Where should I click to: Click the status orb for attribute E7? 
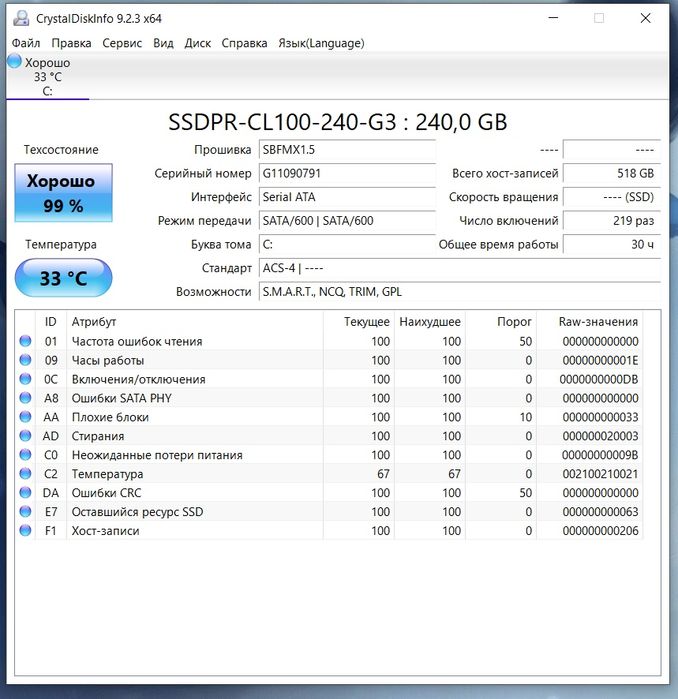click(x=25, y=511)
